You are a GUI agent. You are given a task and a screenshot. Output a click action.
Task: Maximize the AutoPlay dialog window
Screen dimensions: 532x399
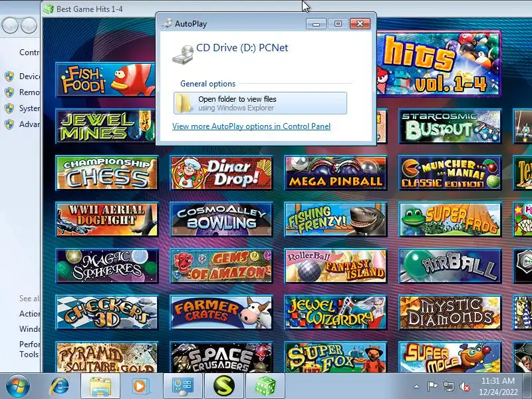click(x=338, y=23)
